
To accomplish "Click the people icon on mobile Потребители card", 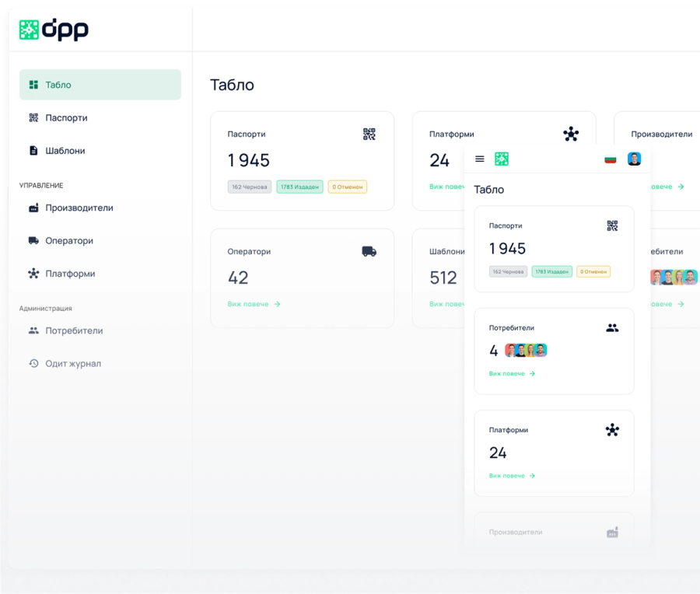I will click(613, 328).
